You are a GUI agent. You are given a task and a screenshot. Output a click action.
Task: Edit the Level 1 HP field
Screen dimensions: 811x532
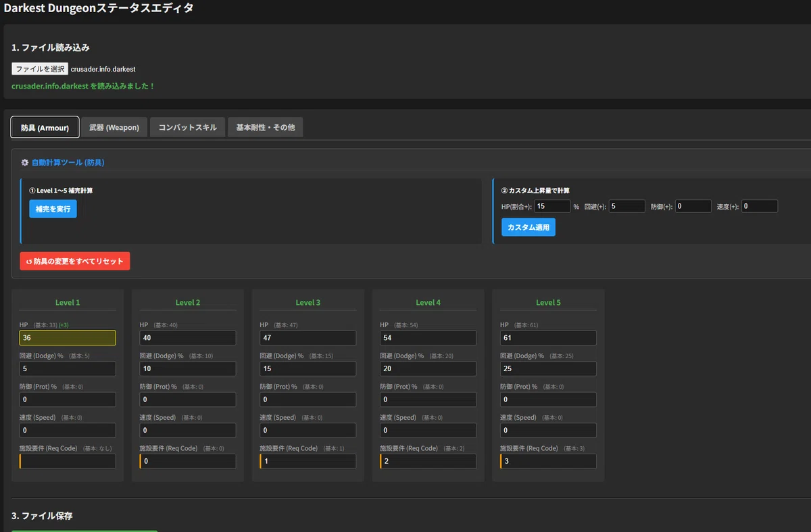click(68, 338)
